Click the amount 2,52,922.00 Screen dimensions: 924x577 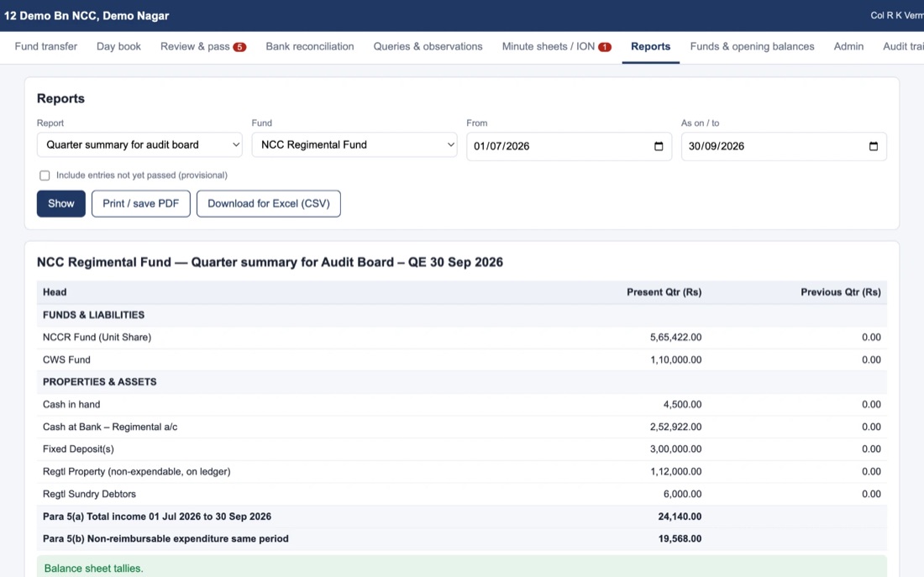click(x=676, y=427)
